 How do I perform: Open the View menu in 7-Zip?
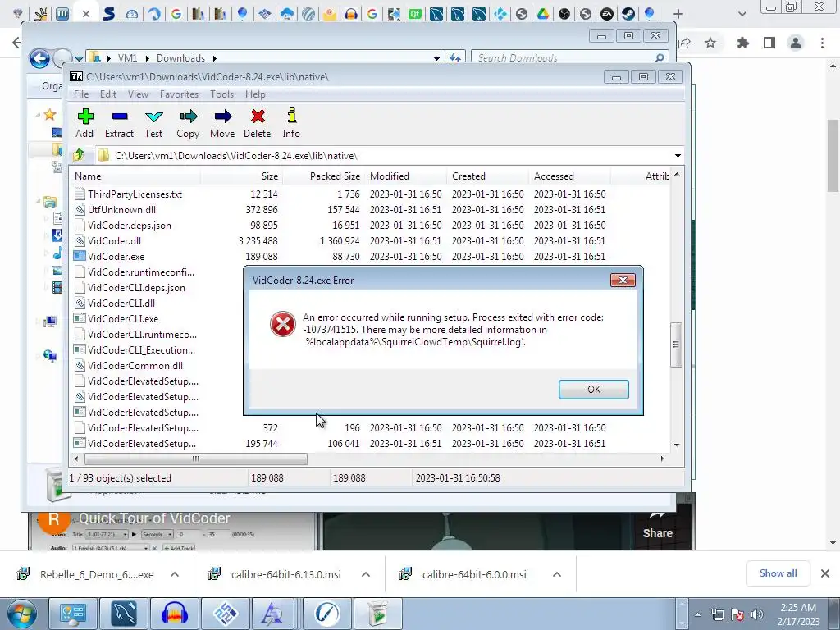(138, 94)
